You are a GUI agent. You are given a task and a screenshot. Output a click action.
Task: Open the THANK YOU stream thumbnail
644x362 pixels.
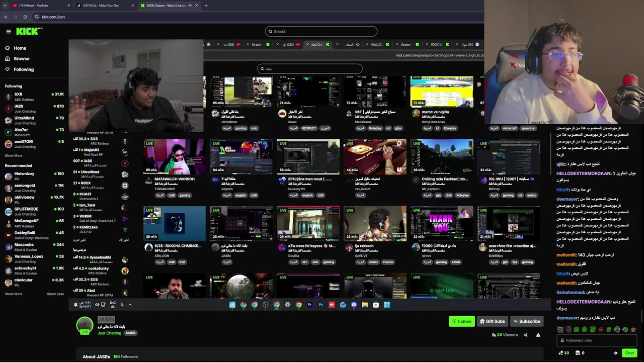[x=442, y=224]
